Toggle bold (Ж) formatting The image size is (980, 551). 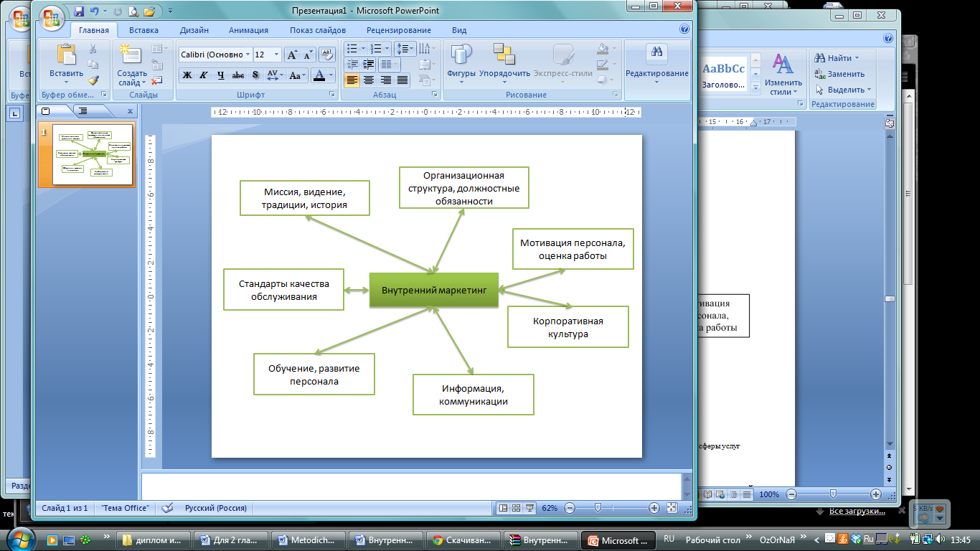pyautogui.click(x=187, y=75)
